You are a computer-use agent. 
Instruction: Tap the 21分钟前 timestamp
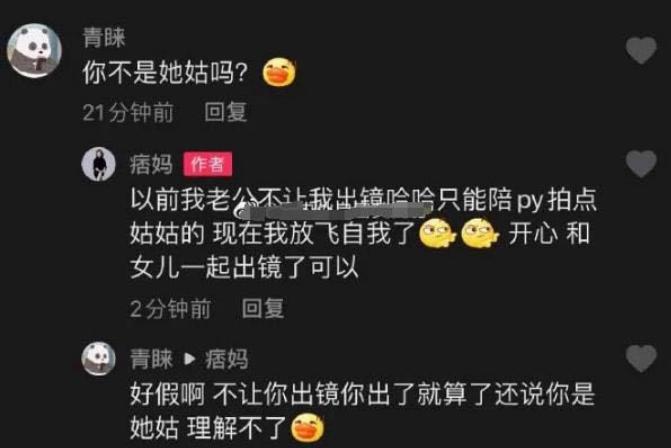pyautogui.click(x=128, y=113)
